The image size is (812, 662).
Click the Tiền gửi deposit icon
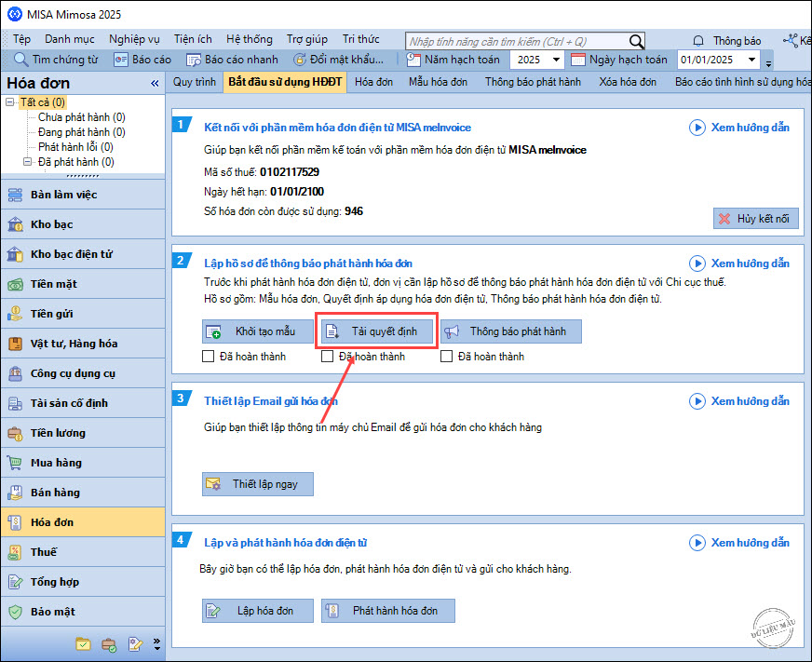coord(15,314)
